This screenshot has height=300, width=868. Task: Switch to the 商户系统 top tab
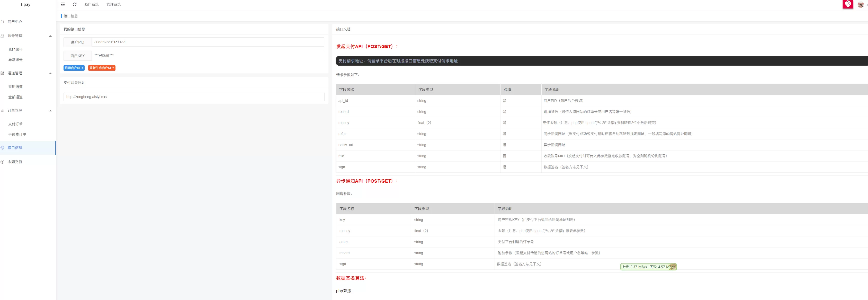pos(91,4)
